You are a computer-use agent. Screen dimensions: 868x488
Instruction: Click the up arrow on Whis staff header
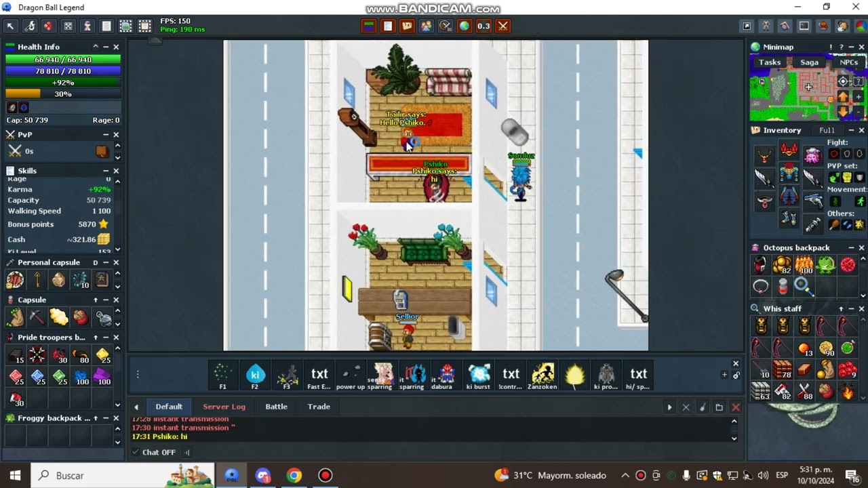(x=841, y=308)
